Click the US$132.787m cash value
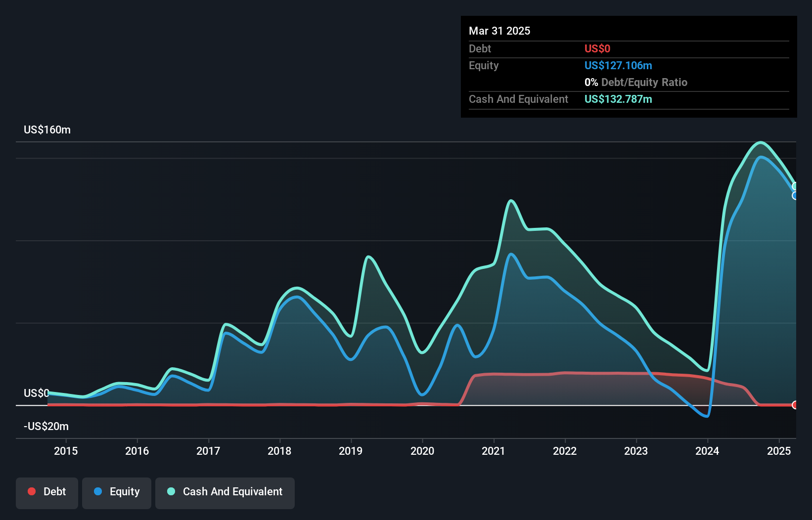 pyautogui.click(x=618, y=99)
